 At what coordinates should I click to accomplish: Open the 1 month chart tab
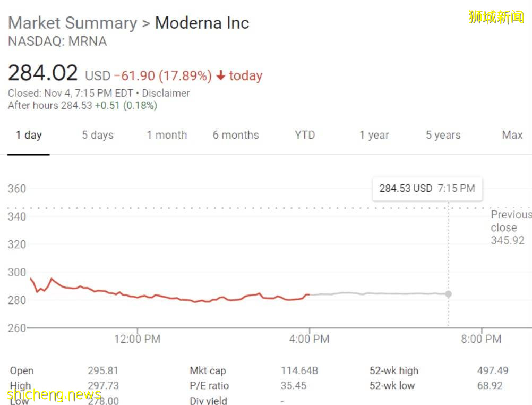coord(167,136)
